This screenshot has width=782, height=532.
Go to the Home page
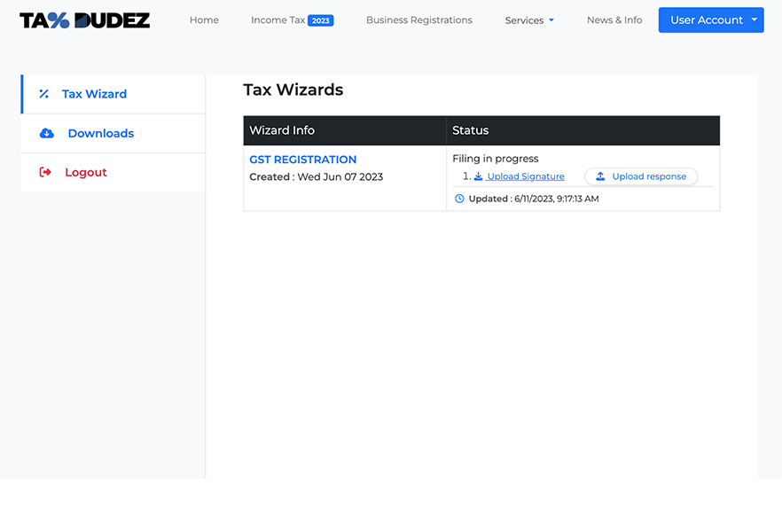(204, 20)
